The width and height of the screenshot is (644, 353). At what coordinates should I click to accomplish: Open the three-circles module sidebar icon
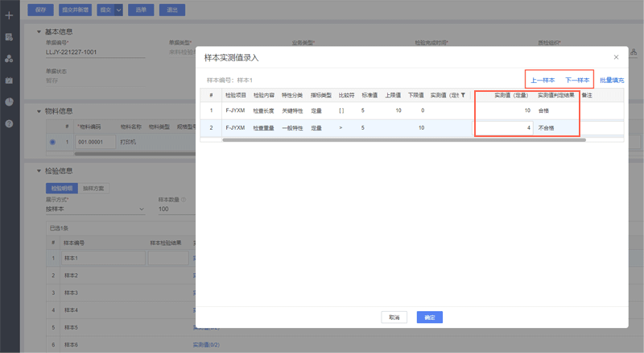tap(9, 59)
